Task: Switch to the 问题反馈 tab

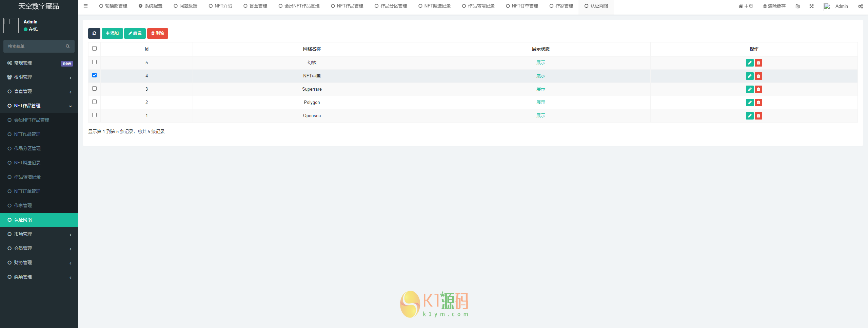Action: (185, 6)
